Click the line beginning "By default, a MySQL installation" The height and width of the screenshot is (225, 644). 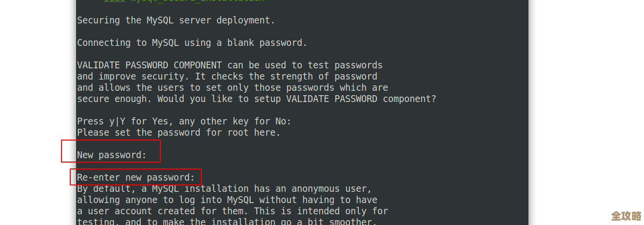tap(224, 188)
